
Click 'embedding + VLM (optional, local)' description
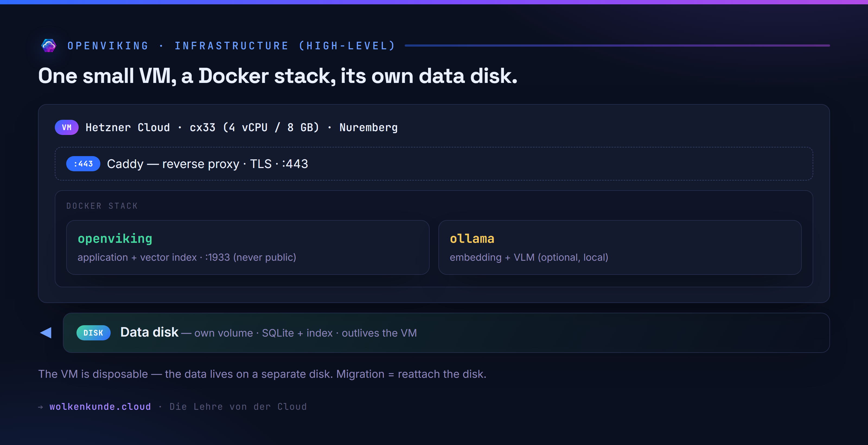529,257
